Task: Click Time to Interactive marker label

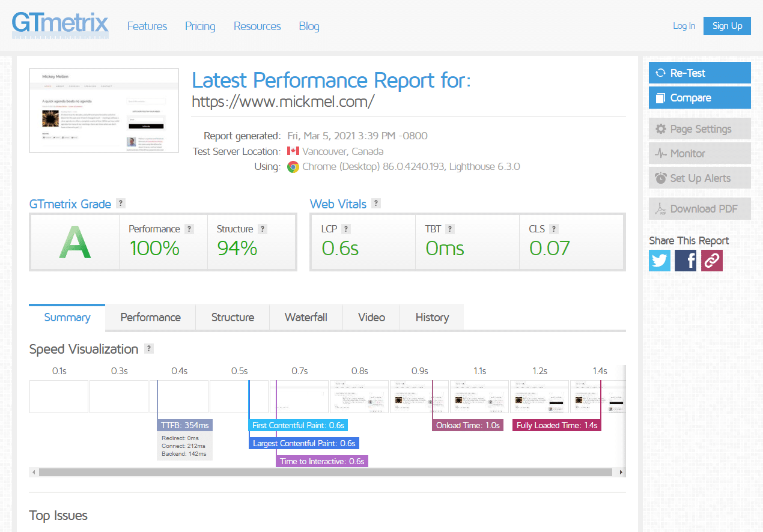Action: 322,461
